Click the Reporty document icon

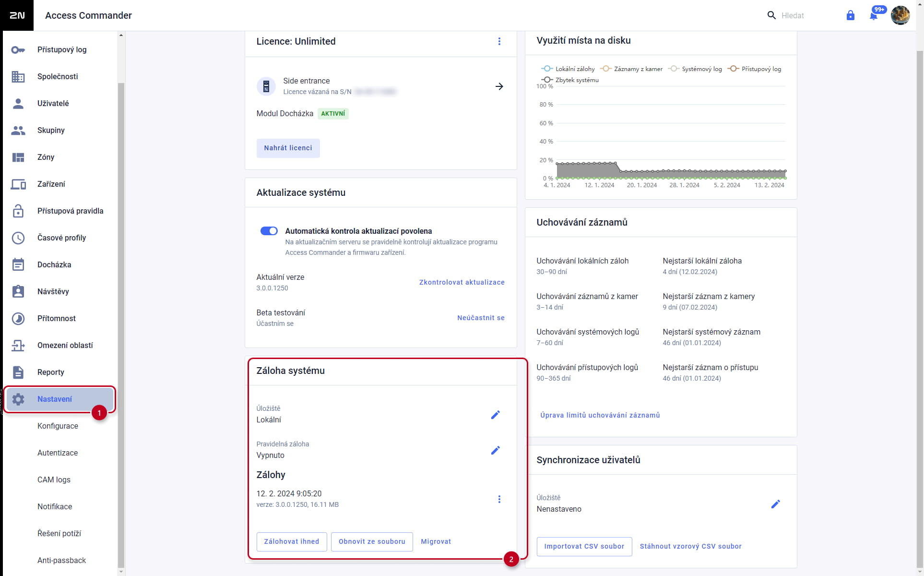click(18, 372)
